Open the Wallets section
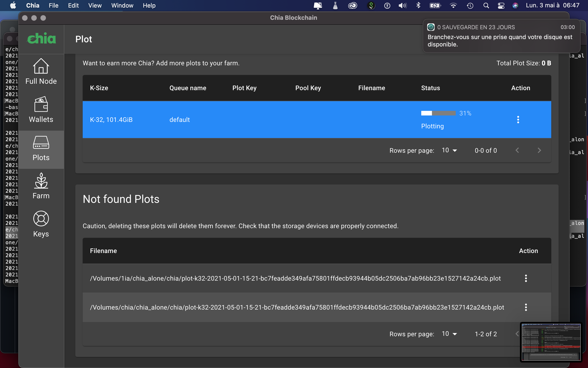The height and width of the screenshot is (368, 588). (41, 110)
